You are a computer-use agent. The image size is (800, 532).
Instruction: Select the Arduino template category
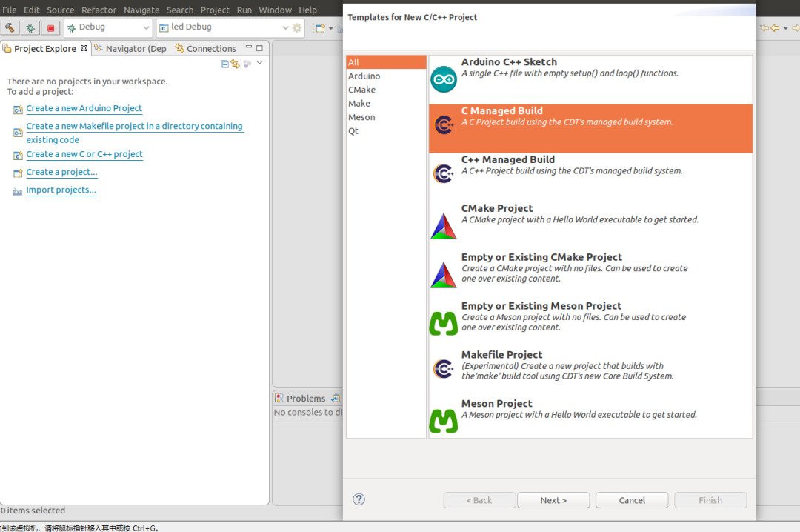[386, 76]
